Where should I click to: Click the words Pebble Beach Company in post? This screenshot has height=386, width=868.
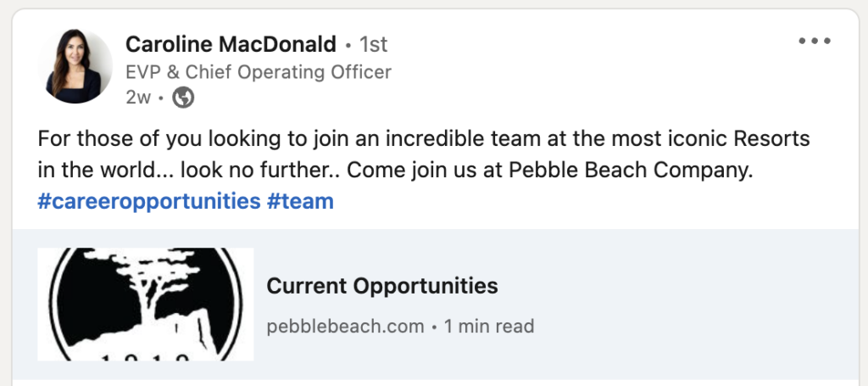(x=630, y=169)
